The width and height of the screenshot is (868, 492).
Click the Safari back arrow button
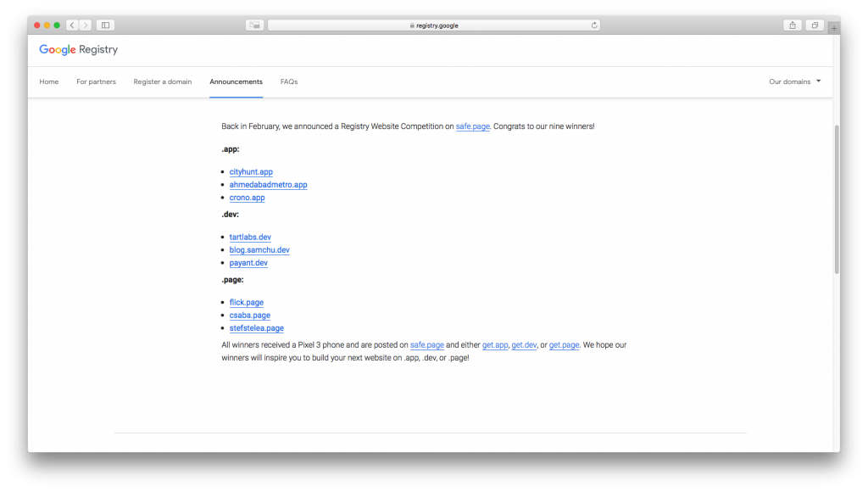72,25
